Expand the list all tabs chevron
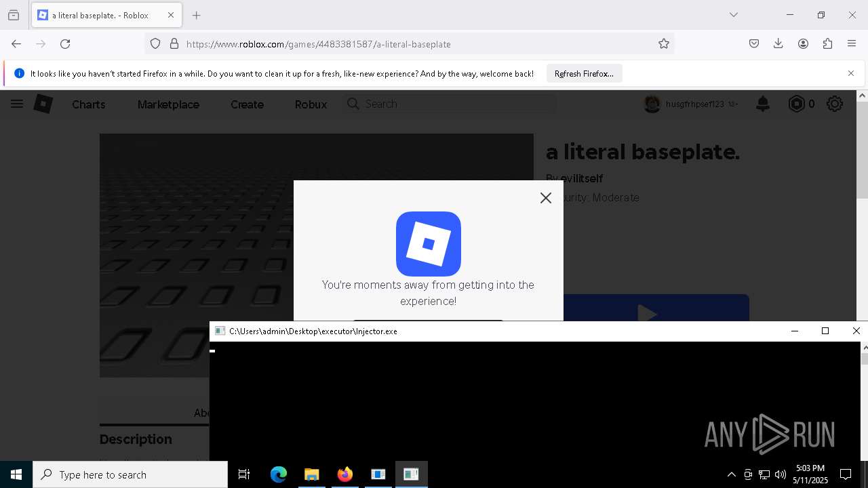The image size is (868, 488). 734,15
